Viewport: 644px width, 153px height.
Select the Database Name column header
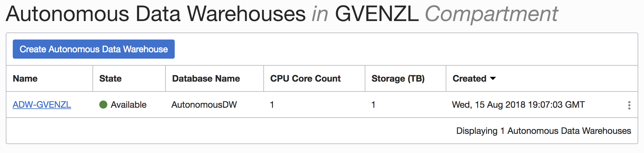coord(206,78)
